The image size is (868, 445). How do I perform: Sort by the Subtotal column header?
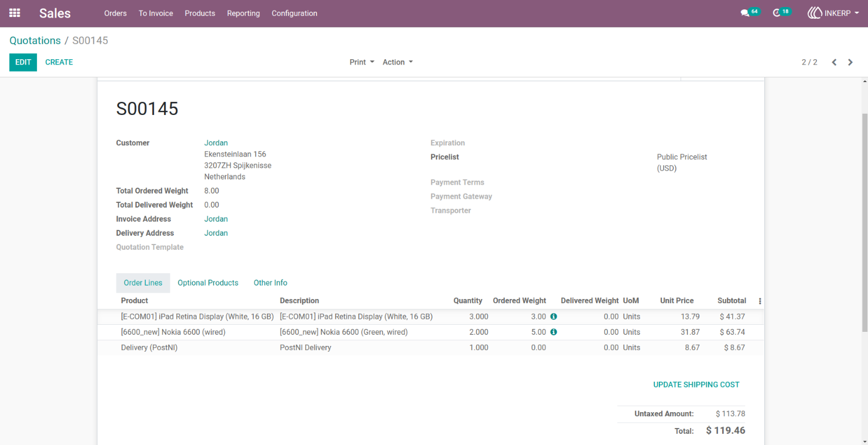point(732,301)
